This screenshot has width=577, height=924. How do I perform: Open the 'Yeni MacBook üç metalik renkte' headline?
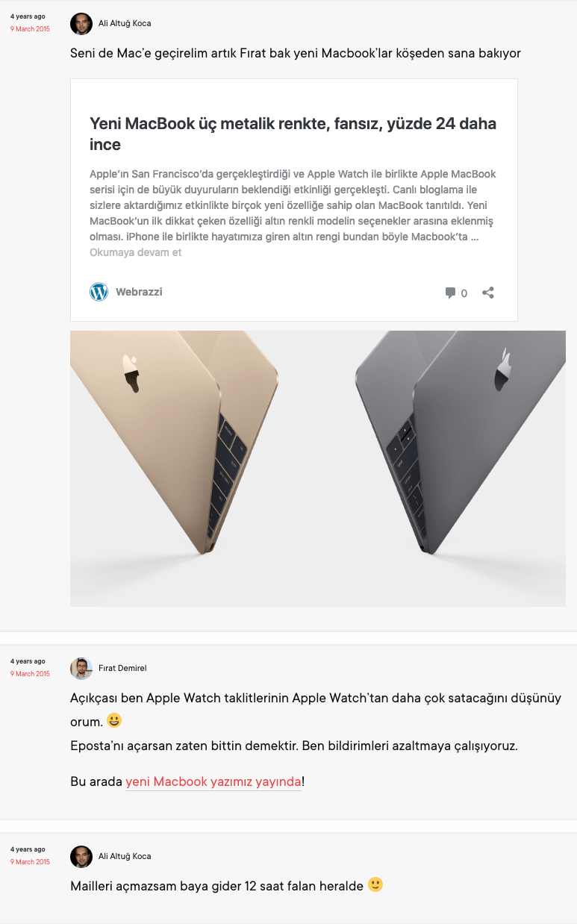(293, 134)
